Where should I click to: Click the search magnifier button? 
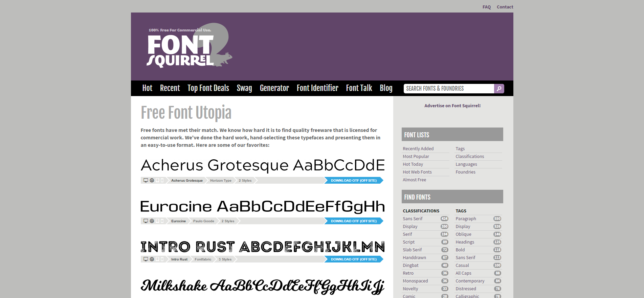(499, 89)
